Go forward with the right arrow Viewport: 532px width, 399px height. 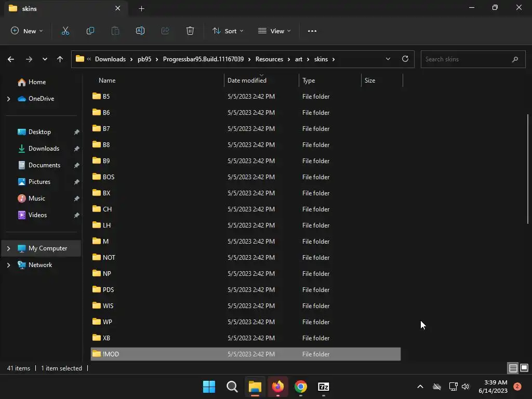click(29, 59)
